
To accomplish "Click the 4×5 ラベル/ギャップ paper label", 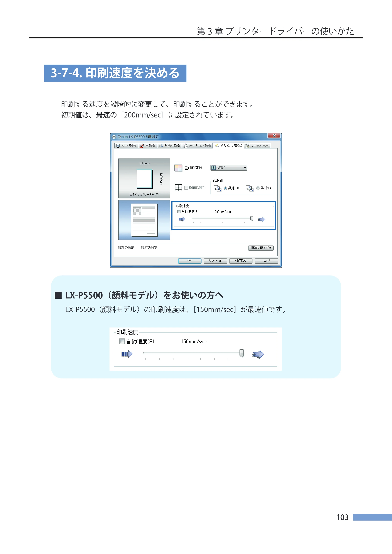I will pos(144,194).
